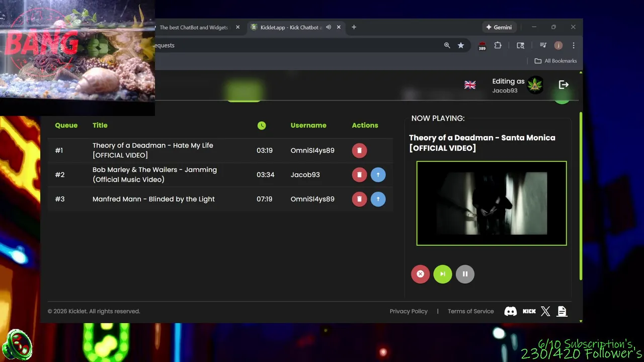Click the UK flag language selector
The width and height of the screenshot is (644, 362).
tap(470, 85)
